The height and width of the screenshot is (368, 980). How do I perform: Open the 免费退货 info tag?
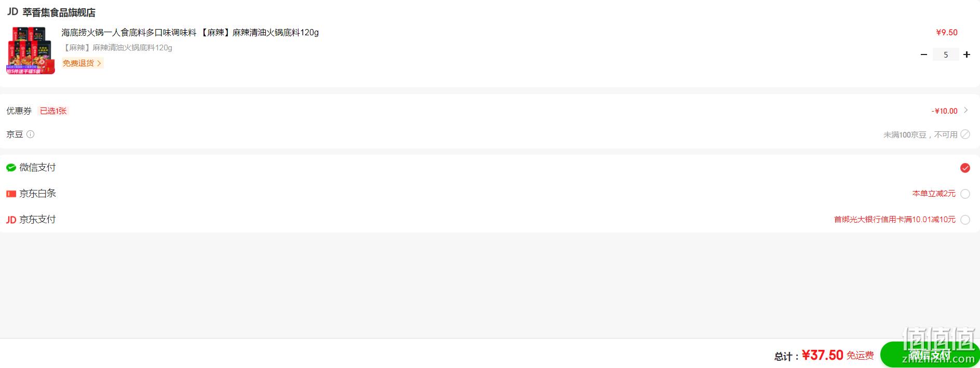(83, 63)
